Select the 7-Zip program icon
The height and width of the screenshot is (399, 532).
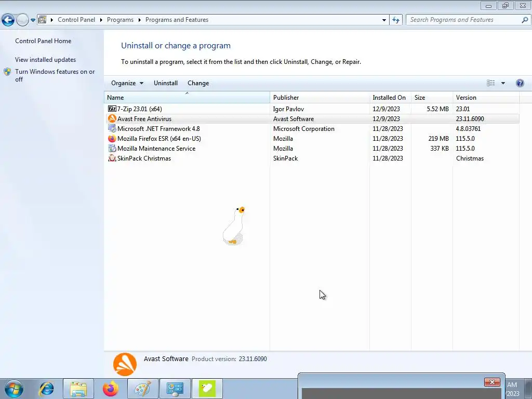(x=112, y=109)
